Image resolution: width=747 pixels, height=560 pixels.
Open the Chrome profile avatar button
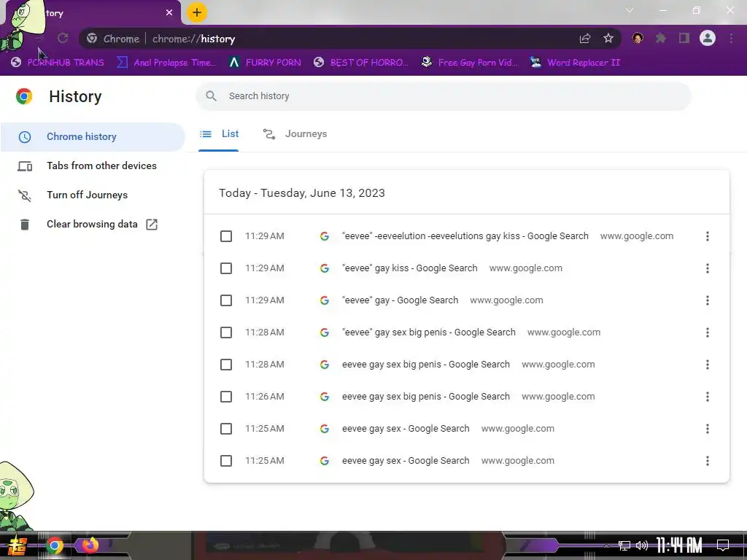coord(708,38)
